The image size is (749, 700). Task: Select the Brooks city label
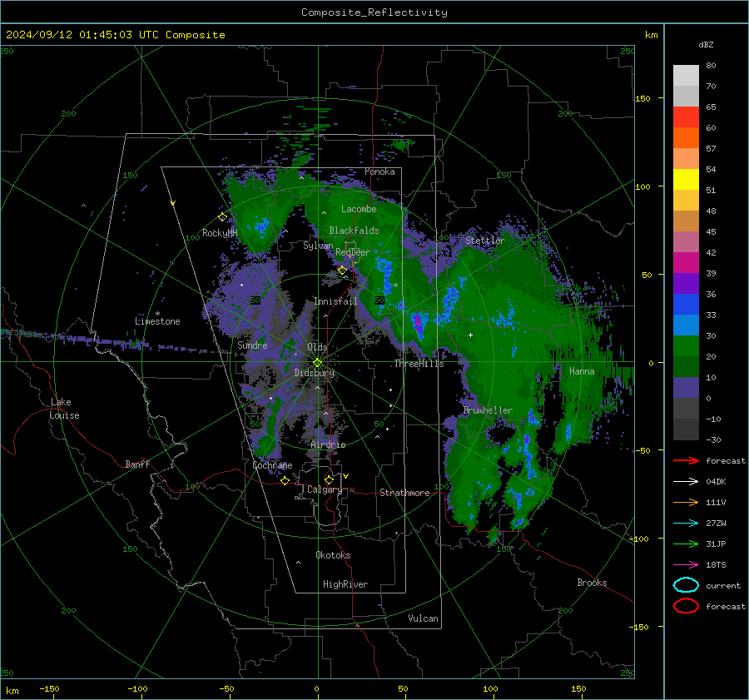(592, 583)
